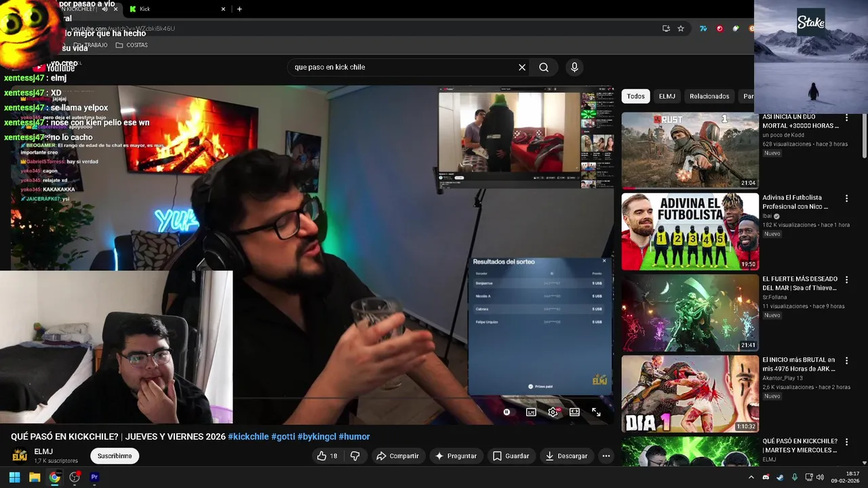This screenshot has width=868, height=488.
Task: Open the ELMJ channel avatar
Action: [x=20, y=455]
